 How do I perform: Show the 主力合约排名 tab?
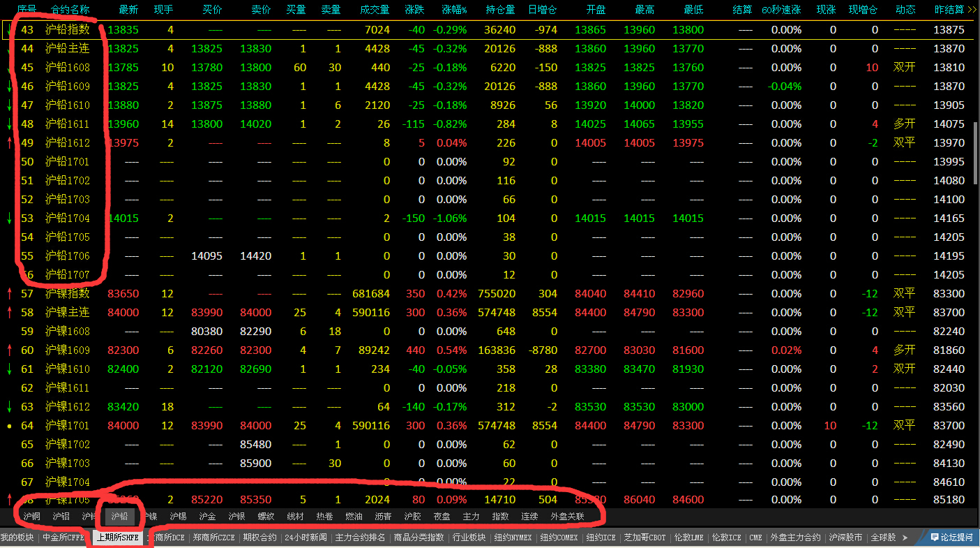pyautogui.click(x=360, y=538)
